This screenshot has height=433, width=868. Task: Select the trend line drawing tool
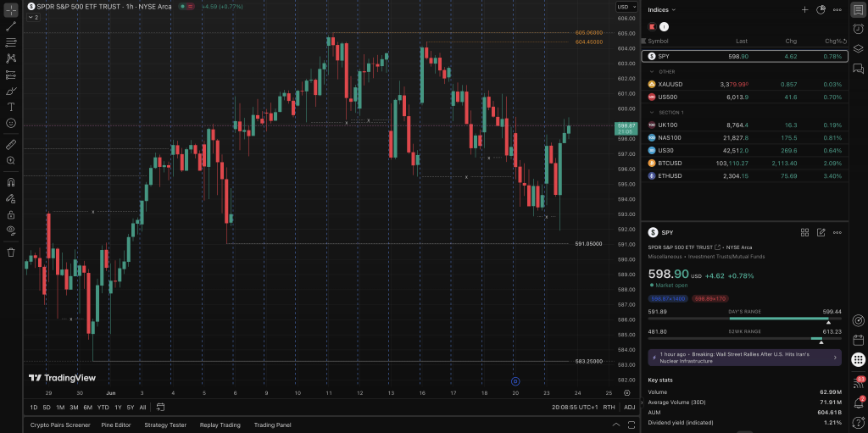point(10,26)
